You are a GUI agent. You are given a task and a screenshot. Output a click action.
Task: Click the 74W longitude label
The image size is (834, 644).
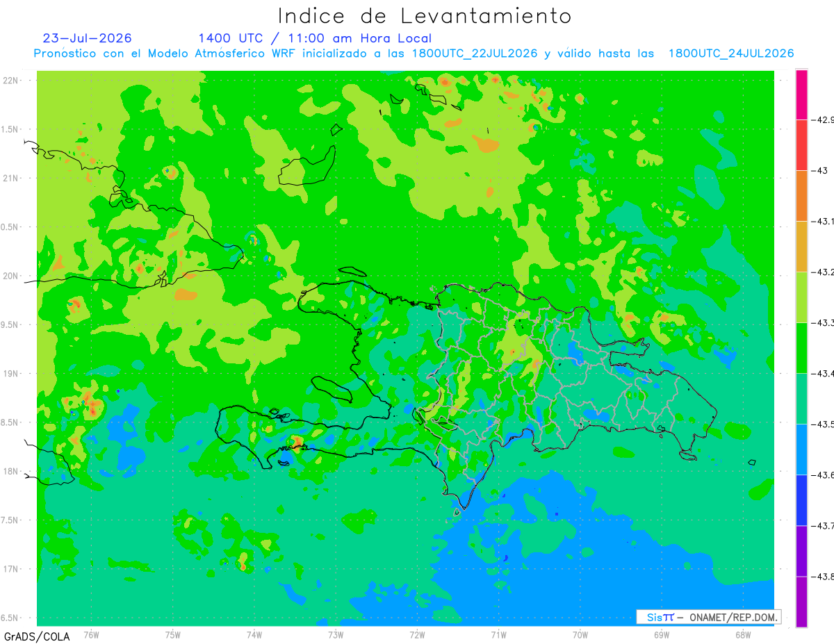pyautogui.click(x=254, y=634)
